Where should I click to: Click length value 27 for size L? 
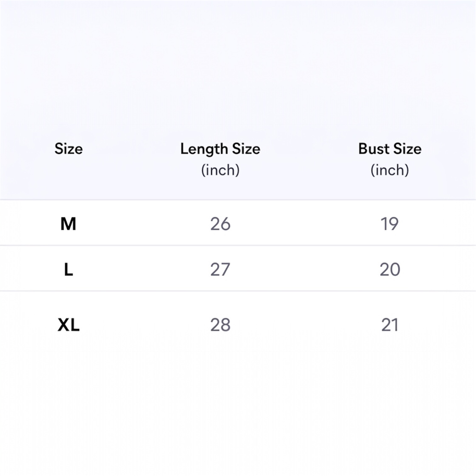coord(220,270)
